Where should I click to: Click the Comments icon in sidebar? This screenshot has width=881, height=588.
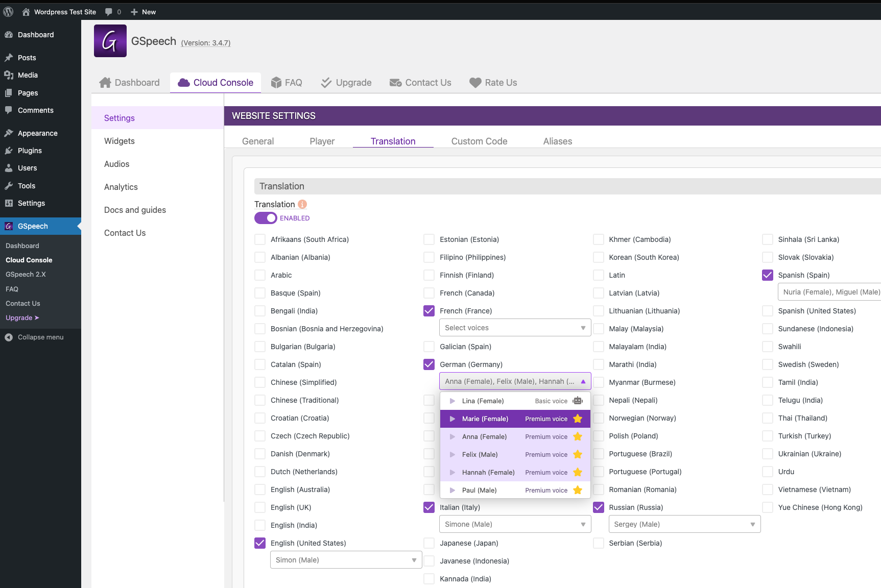coord(9,110)
